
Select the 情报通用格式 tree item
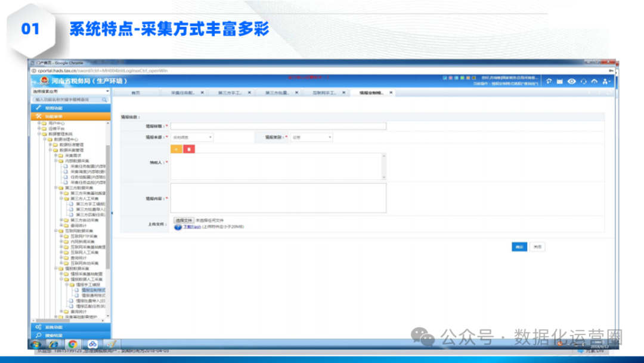tap(93, 295)
